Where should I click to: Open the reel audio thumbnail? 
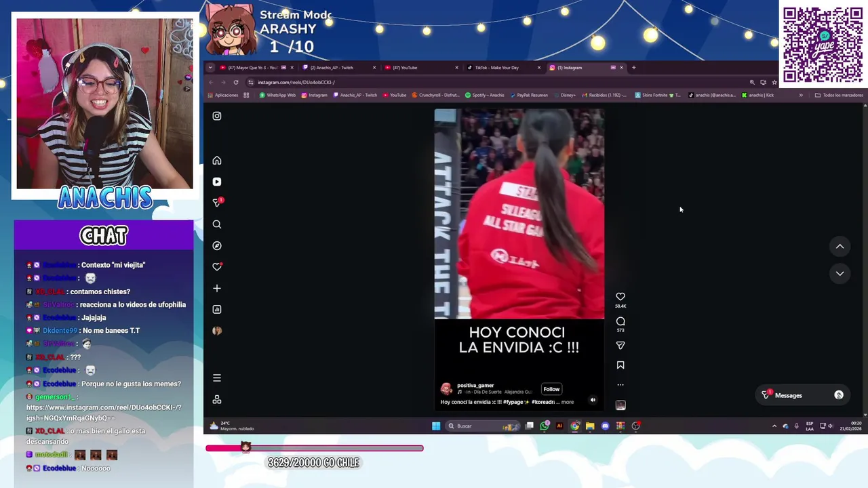pos(620,405)
